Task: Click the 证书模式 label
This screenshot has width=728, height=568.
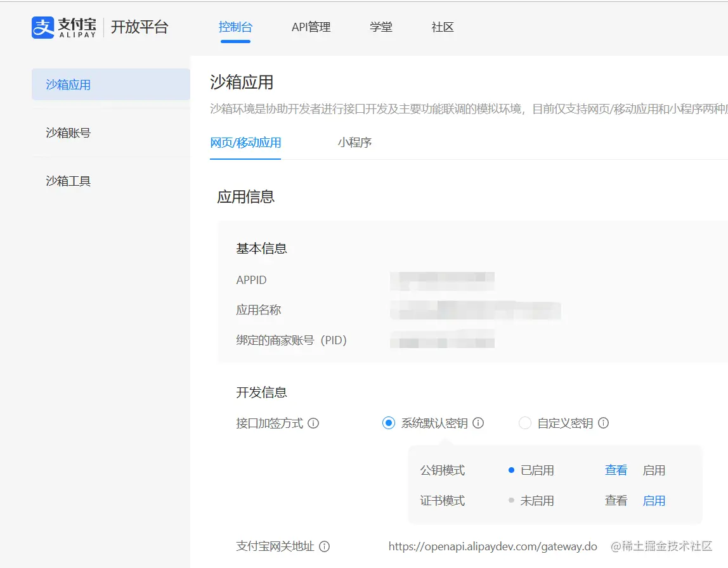Action: tap(443, 501)
